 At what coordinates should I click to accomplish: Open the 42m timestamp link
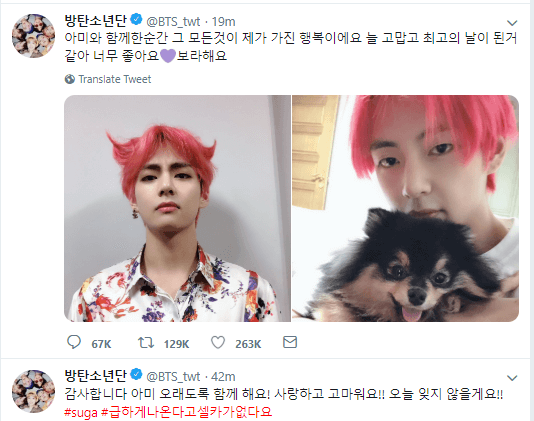pyautogui.click(x=223, y=376)
